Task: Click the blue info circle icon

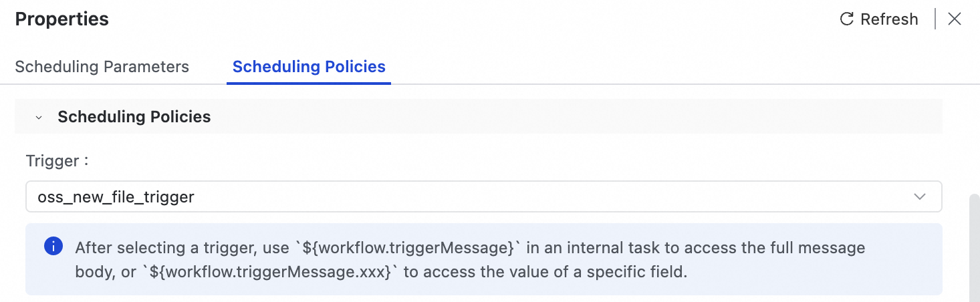Action: [53, 247]
